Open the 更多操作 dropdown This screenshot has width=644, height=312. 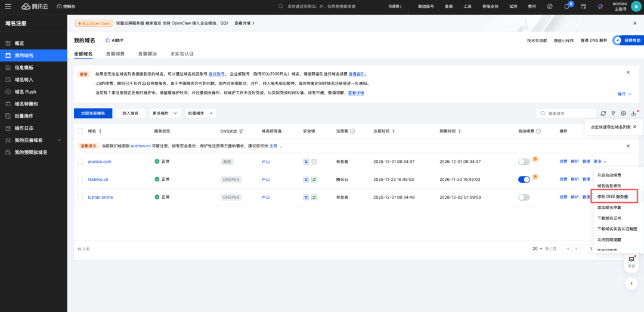tap(165, 113)
